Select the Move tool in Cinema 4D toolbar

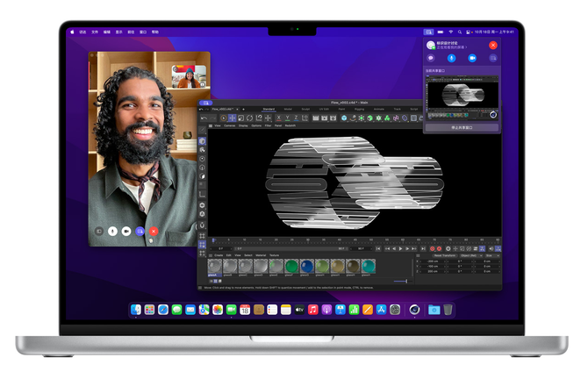pyautogui.click(x=233, y=118)
